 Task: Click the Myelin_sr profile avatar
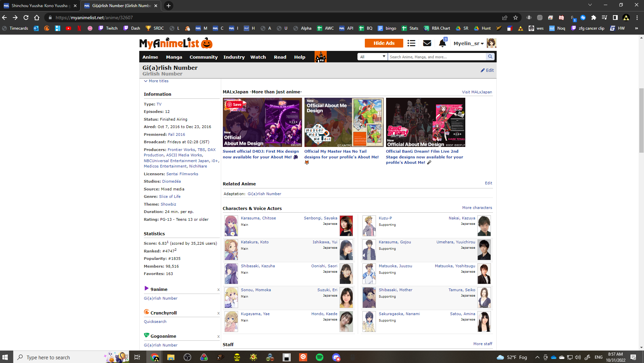pyautogui.click(x=491, y=43)
